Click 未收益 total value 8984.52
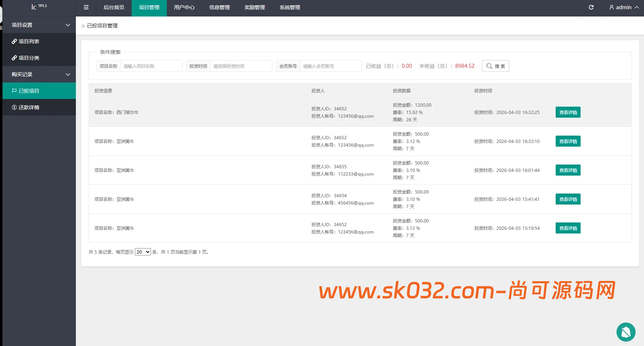This screenshot has height=346, width=644. 465,66
